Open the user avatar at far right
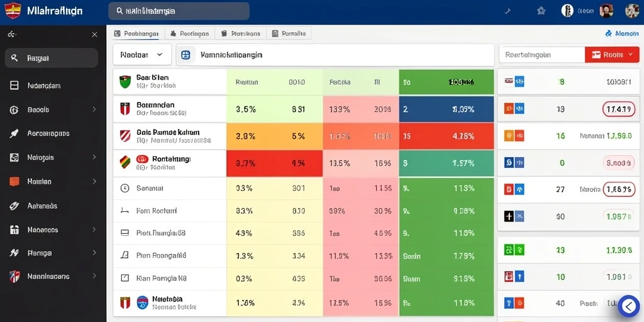The height and width of the screenshot is (322, 644). (632, 11)
